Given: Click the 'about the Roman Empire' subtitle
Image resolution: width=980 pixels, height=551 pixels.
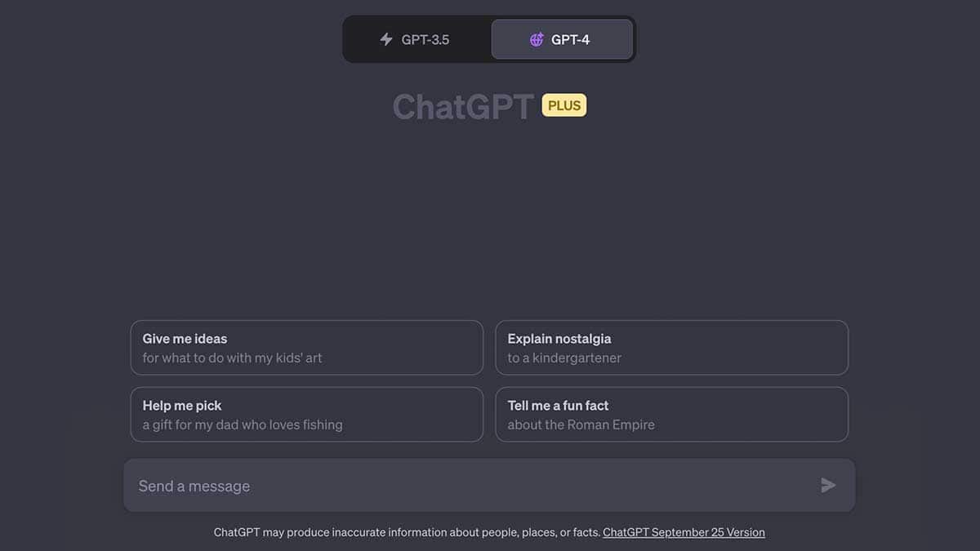Looking at the screenshot, I should pos(581,424).
